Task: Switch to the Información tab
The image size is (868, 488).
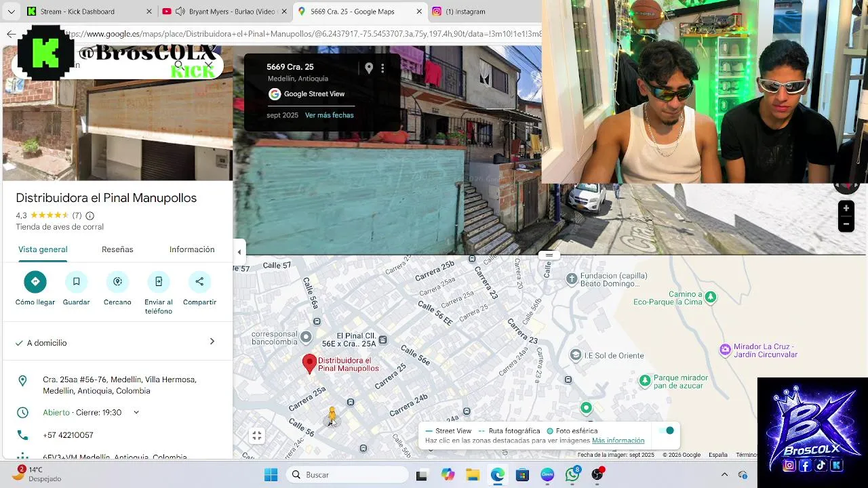Action: [x=192, y=249]
